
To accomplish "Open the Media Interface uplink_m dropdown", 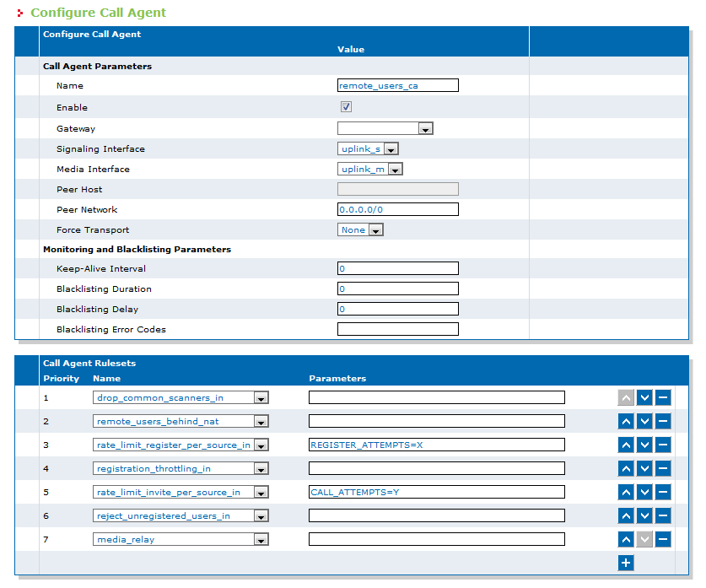I will [x=370, y=170].
